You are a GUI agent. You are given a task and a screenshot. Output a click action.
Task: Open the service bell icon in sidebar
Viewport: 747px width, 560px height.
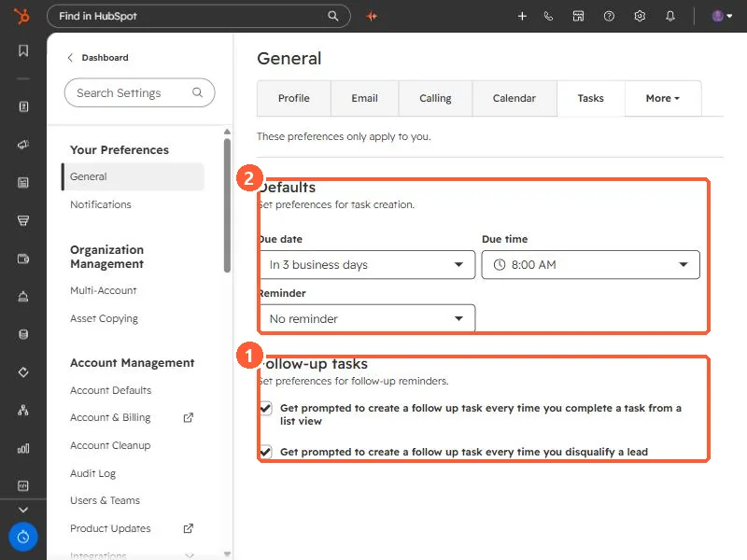pyautogui.click(x=22, y=296)
